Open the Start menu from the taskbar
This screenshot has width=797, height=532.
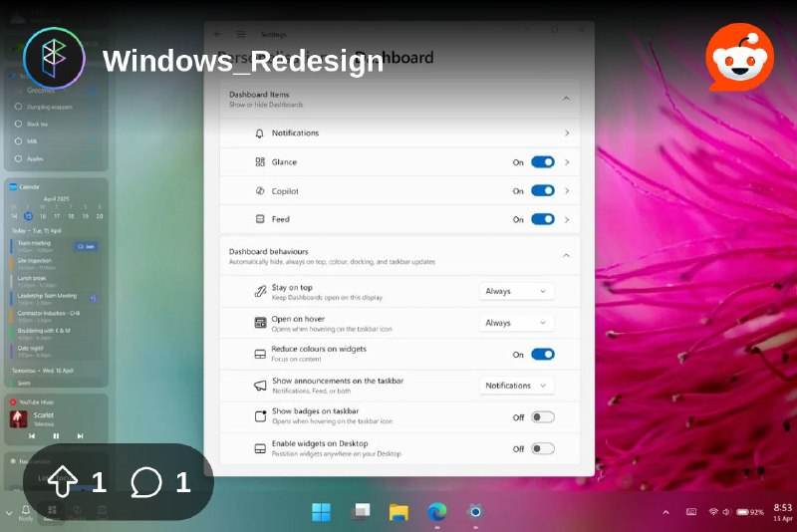321,512
